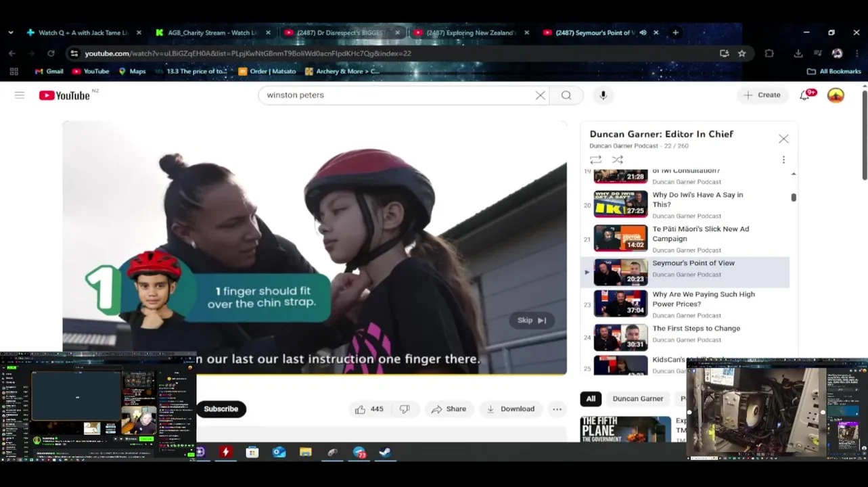Open Outlook from the taskbar

279,453
